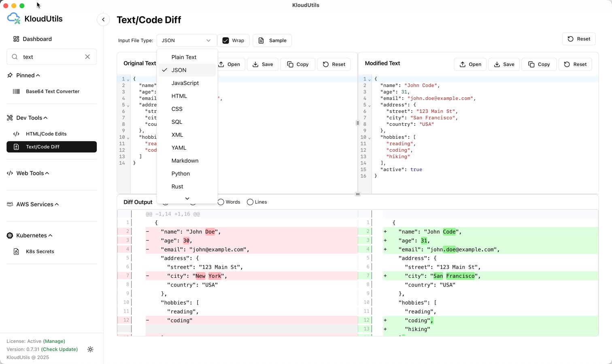Select the Words diff mode radio button
612x364 pixels.
[221, 202]
